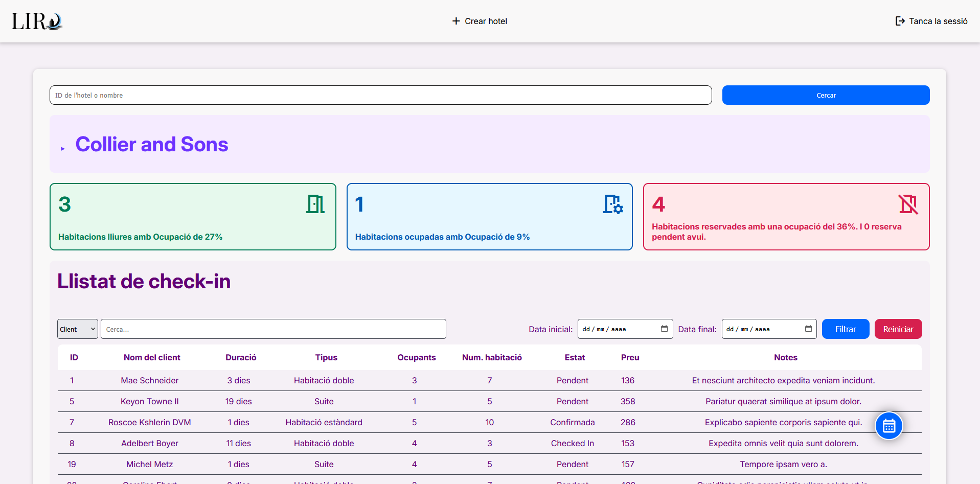
Task: Click the calendar icon in the Data inicial field
Action: [x=664, y=329]
